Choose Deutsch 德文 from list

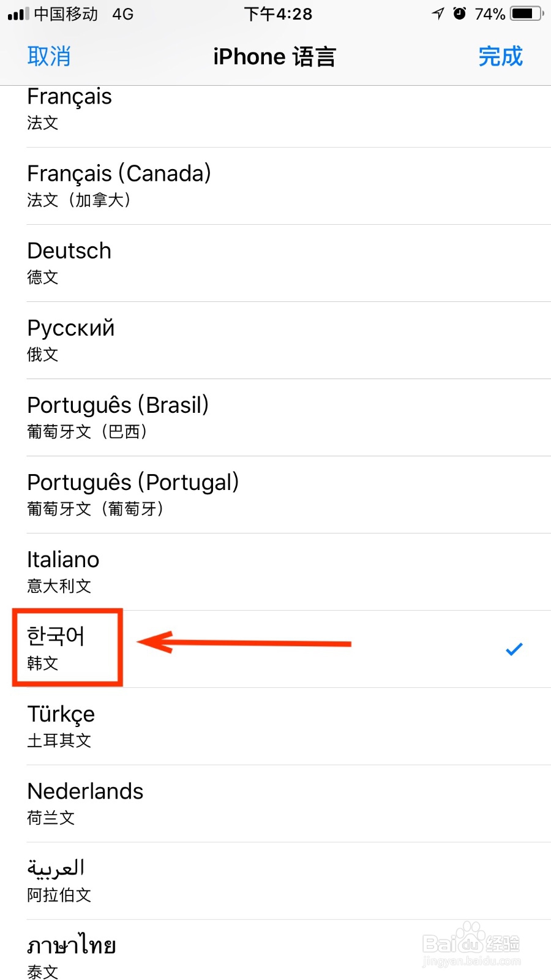coord(275,263)
